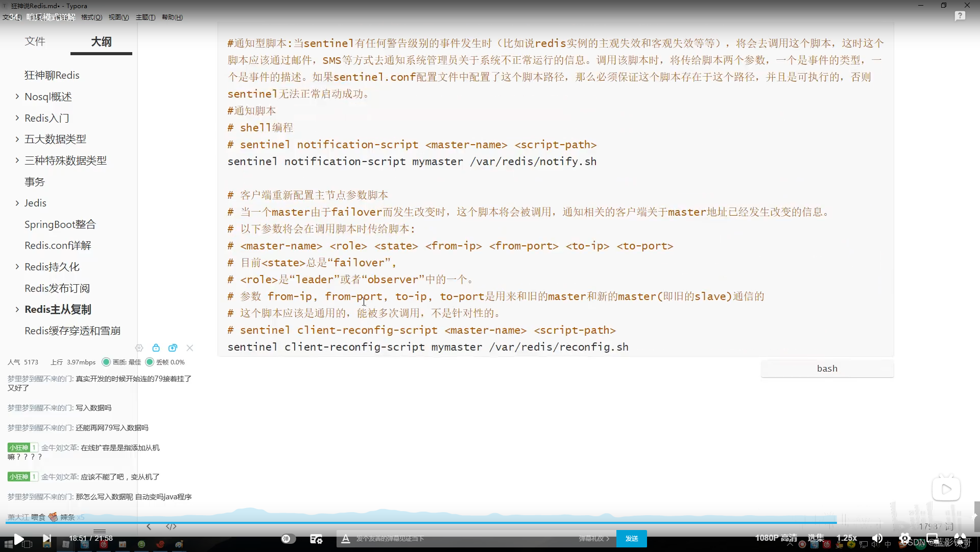The image size is (980, 552).
Task: Open the 视图(V) menu
Action: (118, 17)
